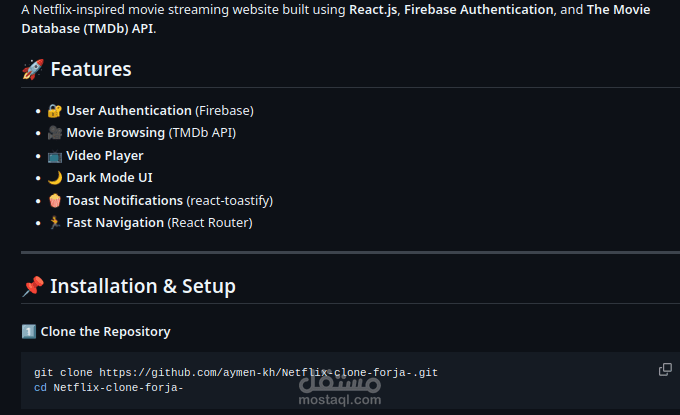Click the Toast Notifications feature text

click(x=124, y=201)
